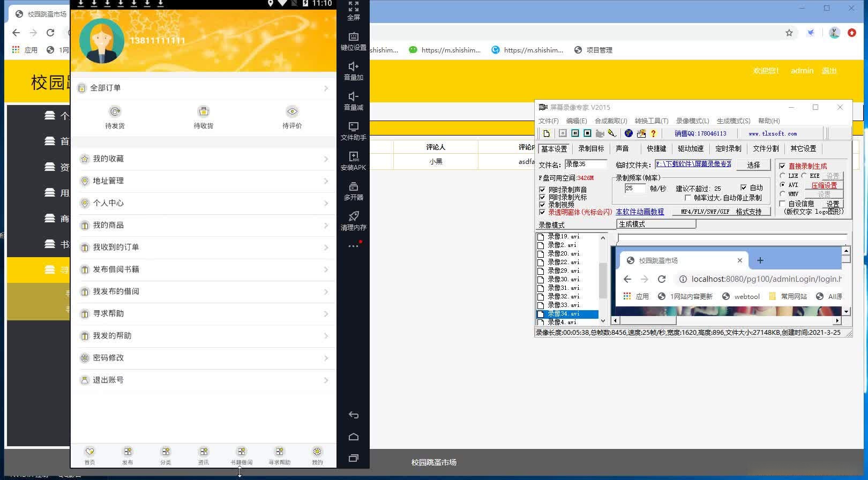Open 退出账号 logout row
This screenshot has height=480, width=868.
pyautogui.click(x=204, y=380)
